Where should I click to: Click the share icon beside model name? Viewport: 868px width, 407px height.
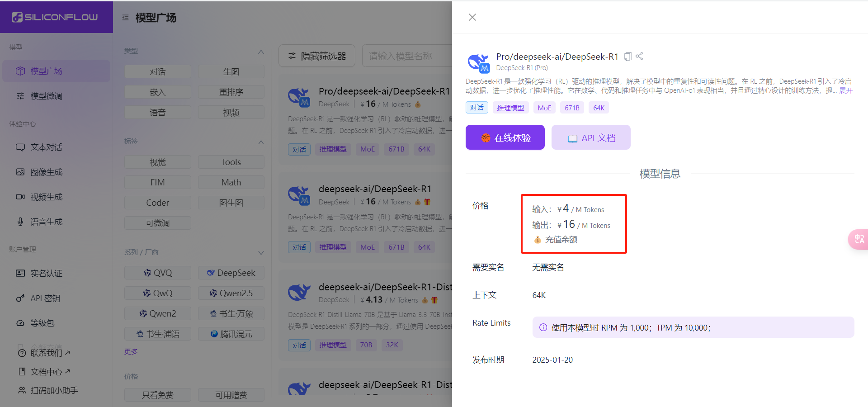(x=639, y=56)
